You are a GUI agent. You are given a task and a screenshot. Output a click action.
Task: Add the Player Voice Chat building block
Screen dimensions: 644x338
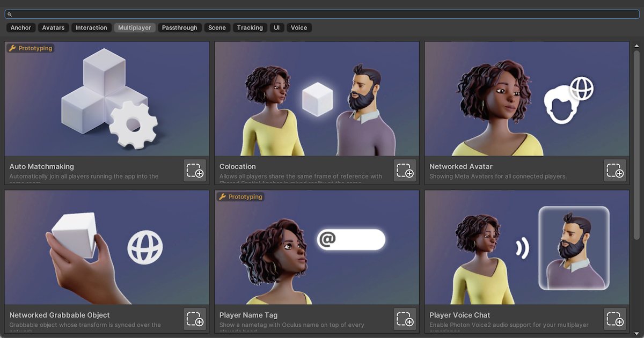point(615,319)
